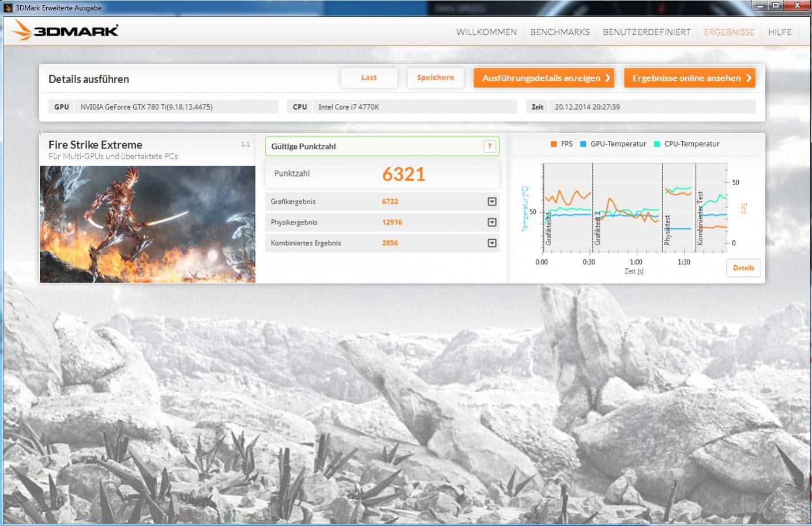Click Ausführungsdetails anzeigen
This screenshot has height=526, width=812.
point(544,78)
